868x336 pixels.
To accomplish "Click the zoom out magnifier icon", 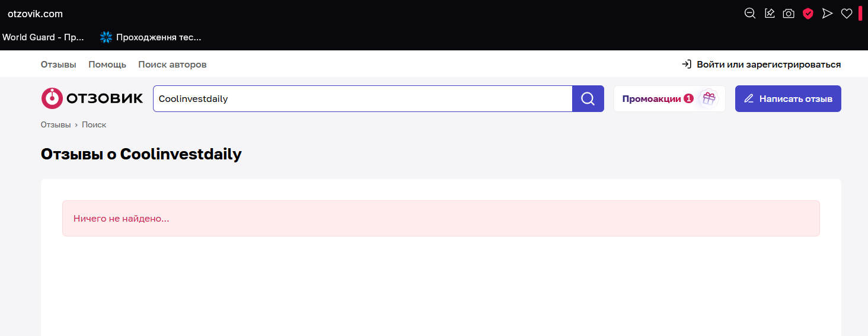I will tap(750, 14).
